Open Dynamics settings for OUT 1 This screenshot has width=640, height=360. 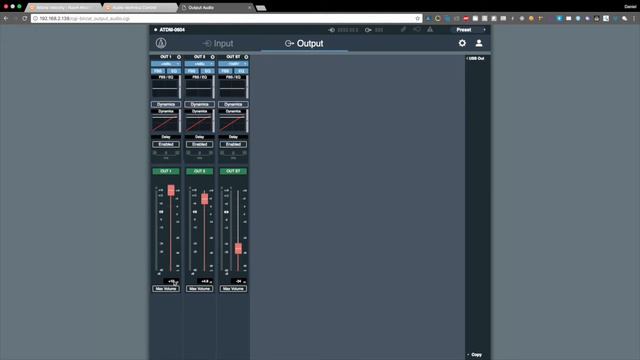[x=166, y=104]
